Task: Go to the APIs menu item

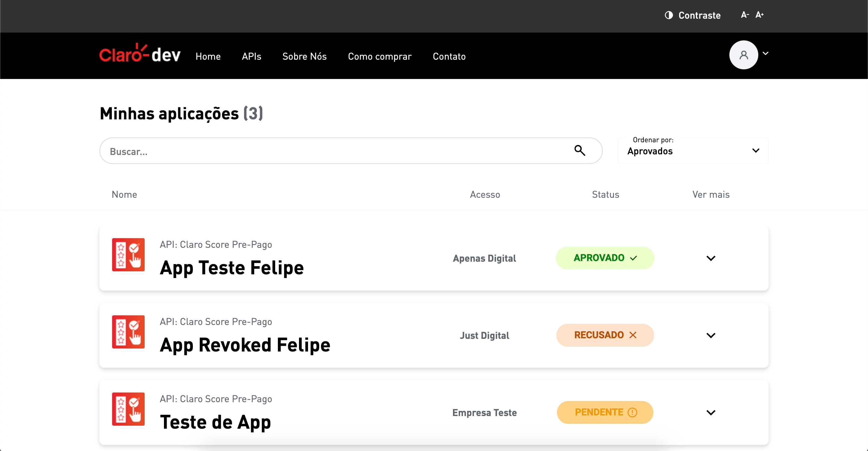Action: coord(251,56)
